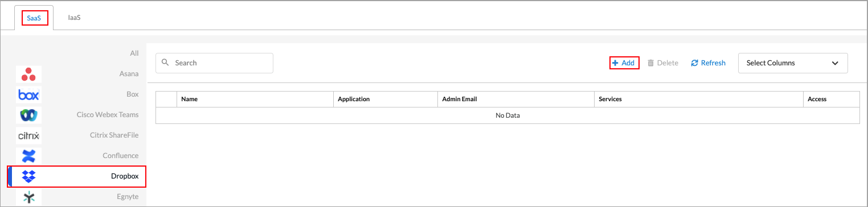868x207 pixels.
Task: Select All in the application list
Action: pyautogui.click(x=134, y=53)
